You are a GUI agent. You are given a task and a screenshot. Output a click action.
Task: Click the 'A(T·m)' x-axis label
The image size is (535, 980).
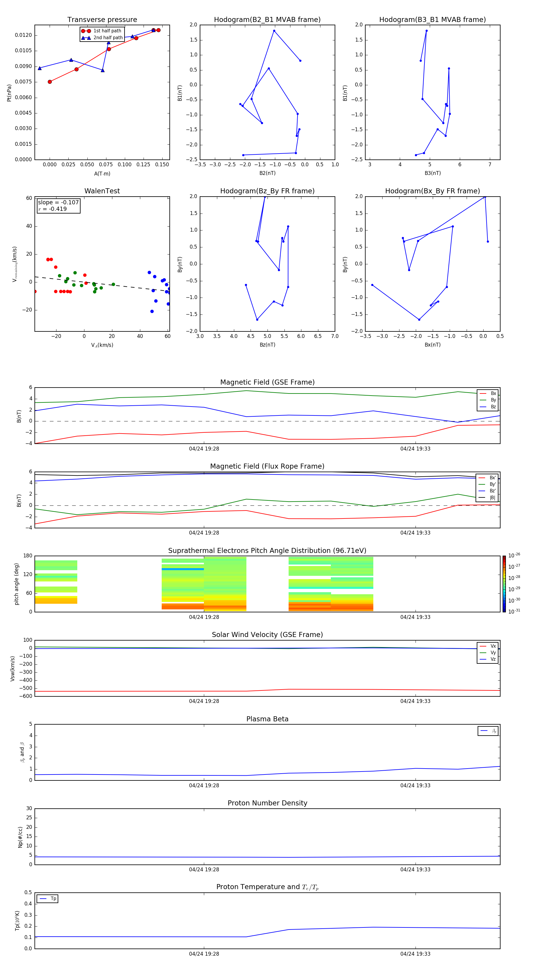tap(102, 174)
